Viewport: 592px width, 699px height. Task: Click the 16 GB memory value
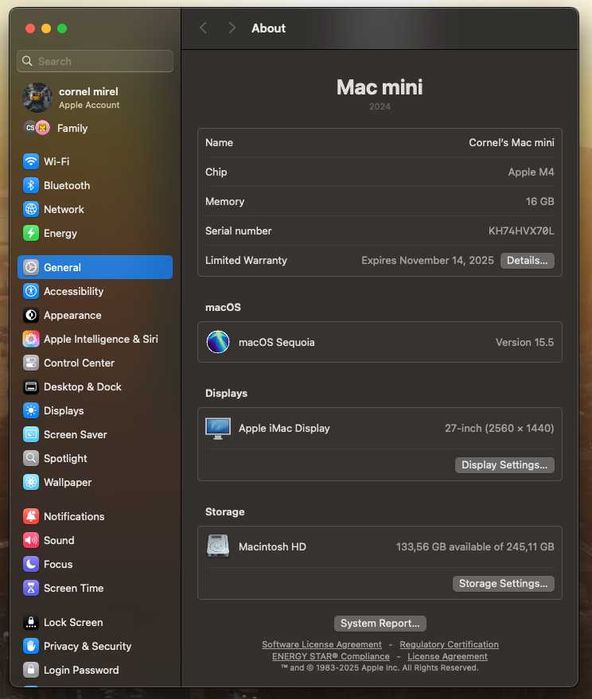tap(540, 201)
